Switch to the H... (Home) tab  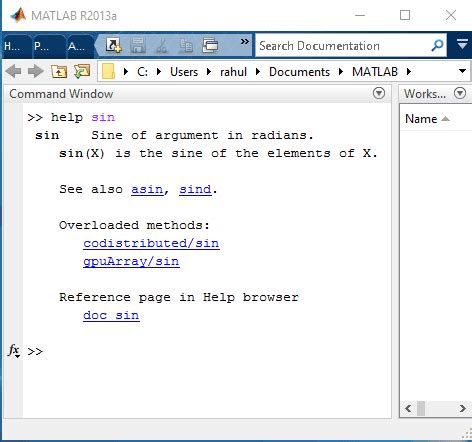coord(16,46)
